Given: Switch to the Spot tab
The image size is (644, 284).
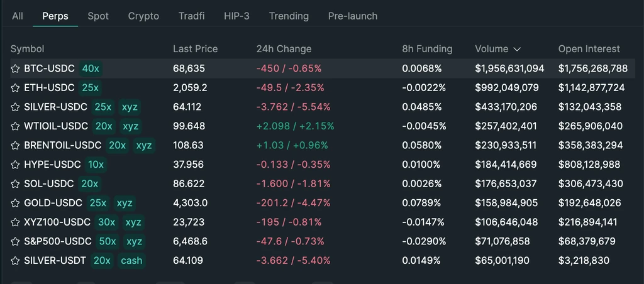Looking at the screenshot, I should (x=98, y=16).
